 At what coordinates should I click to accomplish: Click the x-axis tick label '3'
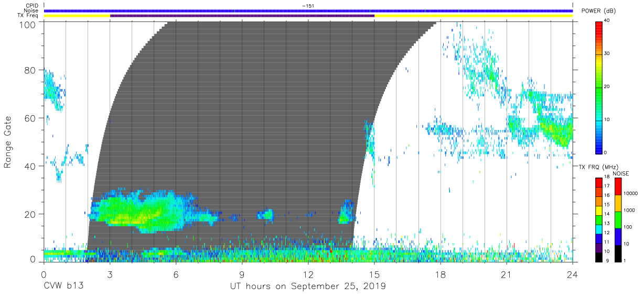110,274
